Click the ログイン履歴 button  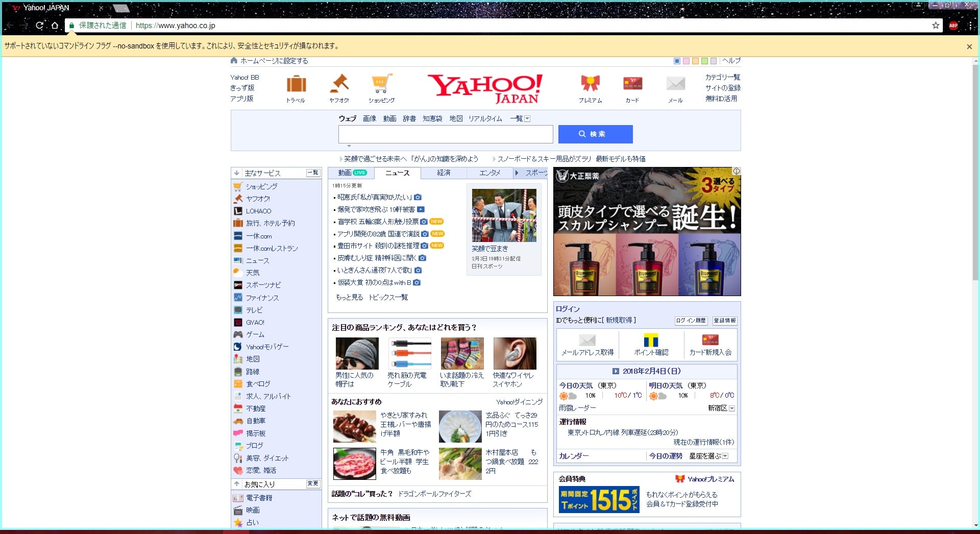[691, 321]
